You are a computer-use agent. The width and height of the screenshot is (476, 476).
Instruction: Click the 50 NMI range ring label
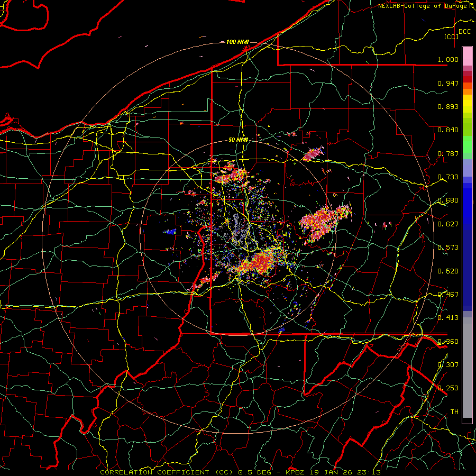pyautogui.click(x=239, y=140)
